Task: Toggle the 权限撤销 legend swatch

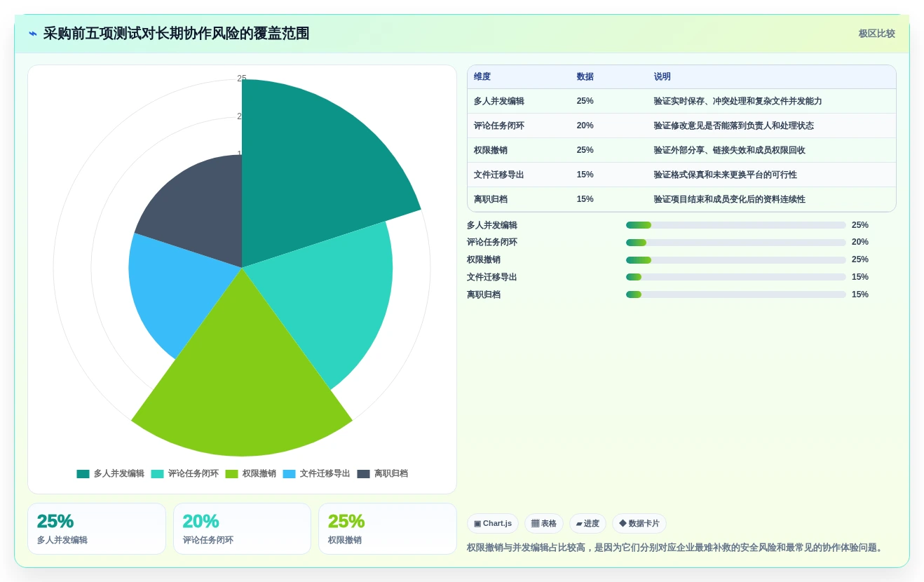Action: [x=231, y=474]
